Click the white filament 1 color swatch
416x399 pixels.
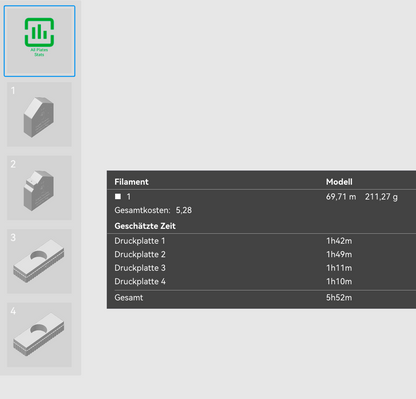118,197
